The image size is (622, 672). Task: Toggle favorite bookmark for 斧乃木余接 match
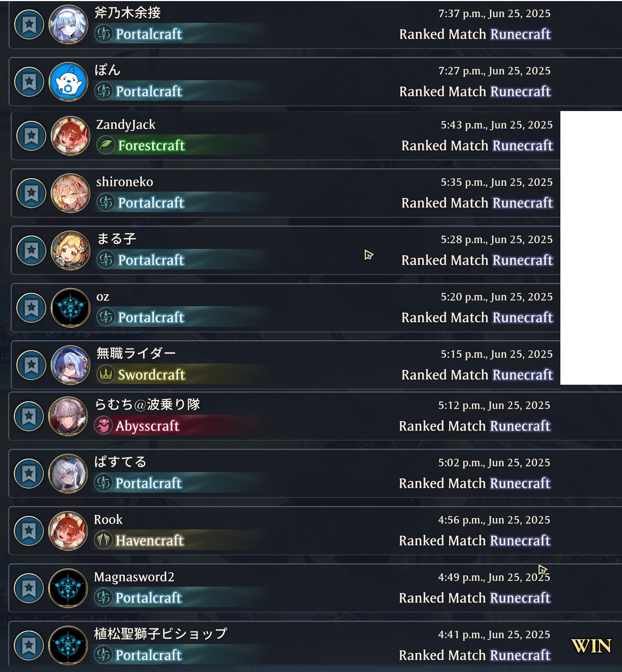click(x=29, y=25)
